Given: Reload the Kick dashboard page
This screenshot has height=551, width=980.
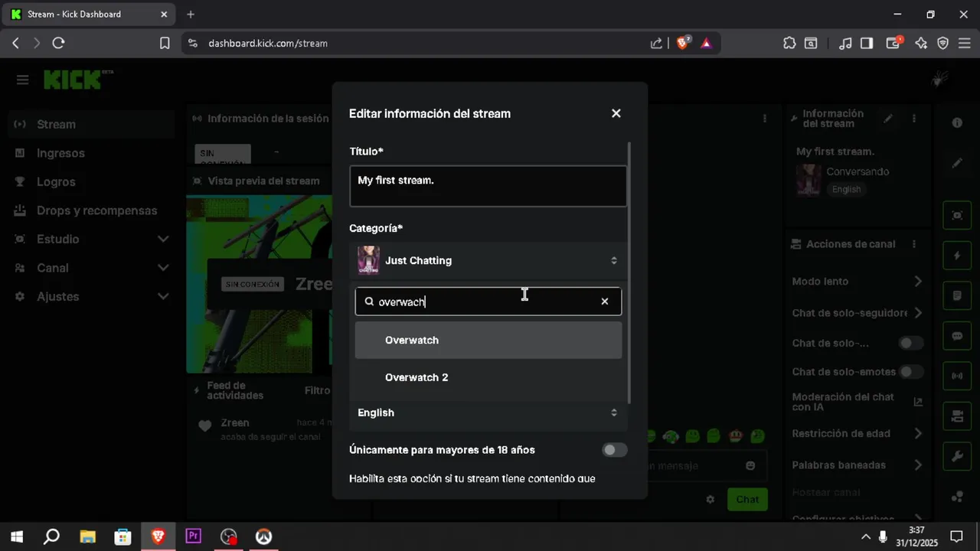Looking at the screenshot, I should click(x=58, y=44).
